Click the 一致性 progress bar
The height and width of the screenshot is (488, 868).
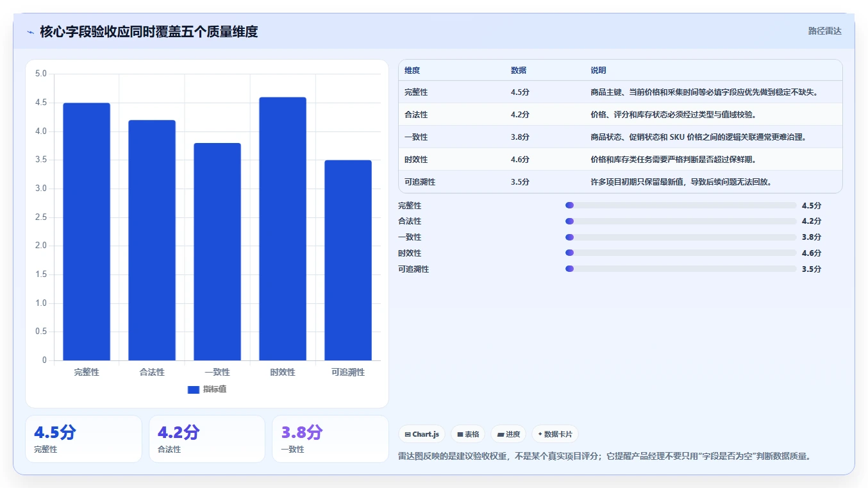tap(681, 237)
